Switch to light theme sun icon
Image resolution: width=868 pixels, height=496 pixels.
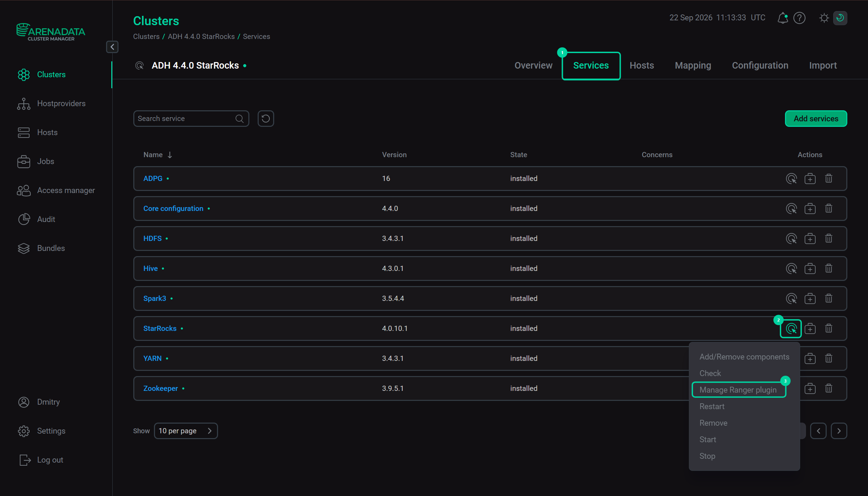click(824, 18)
